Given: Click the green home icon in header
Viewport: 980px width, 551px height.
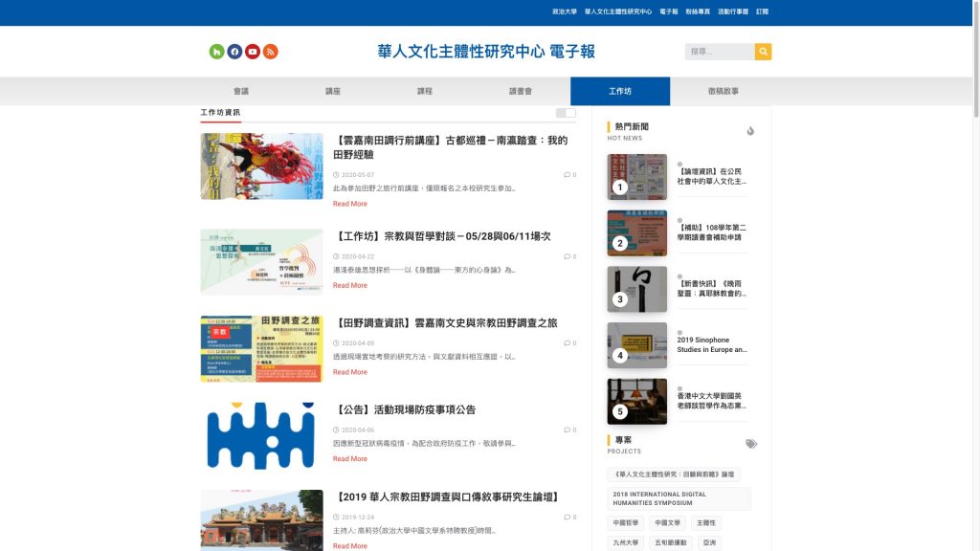Looking at the screenshot, I should 216,52.
